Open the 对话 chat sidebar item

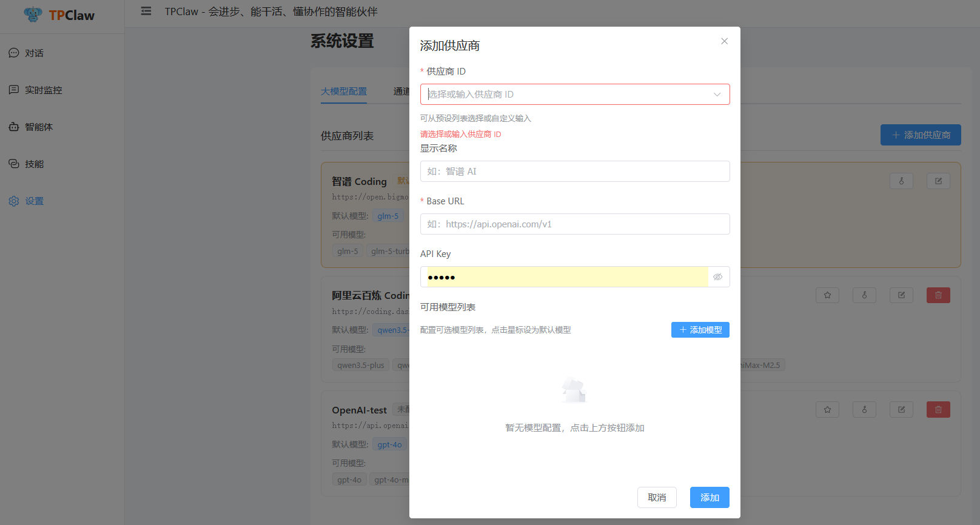pos(62,53)
